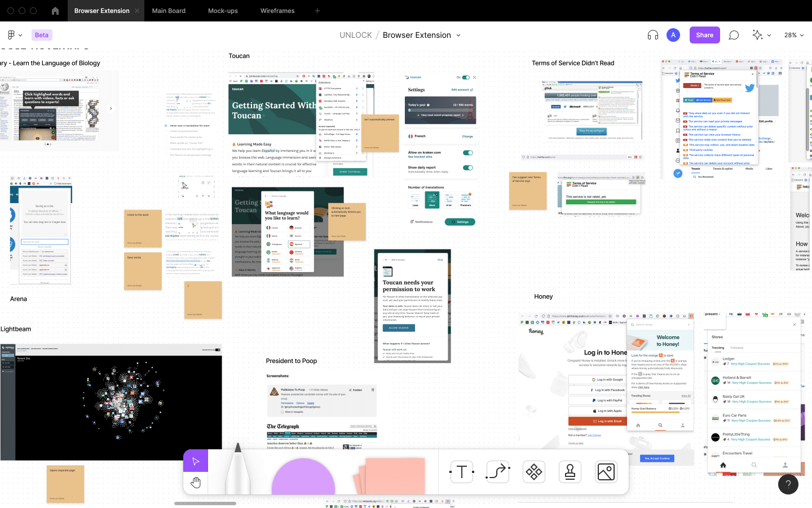Toggle Show daily report switch
This screenshot has height=508, width=812.
468,168
